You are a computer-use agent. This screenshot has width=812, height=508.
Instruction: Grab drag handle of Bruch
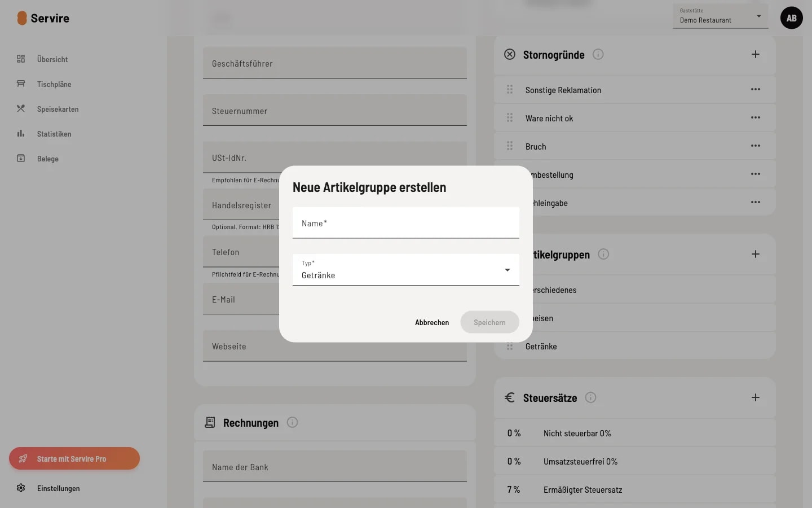pos(510,146)
